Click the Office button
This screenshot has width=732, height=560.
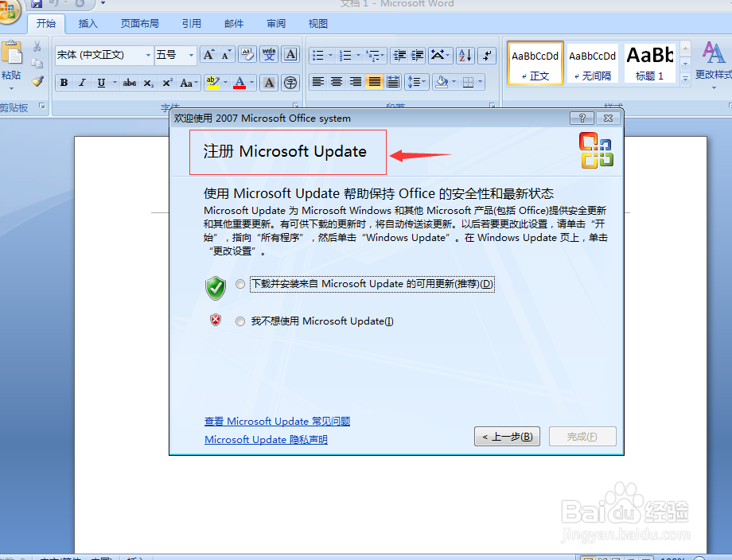click(9, 10)
